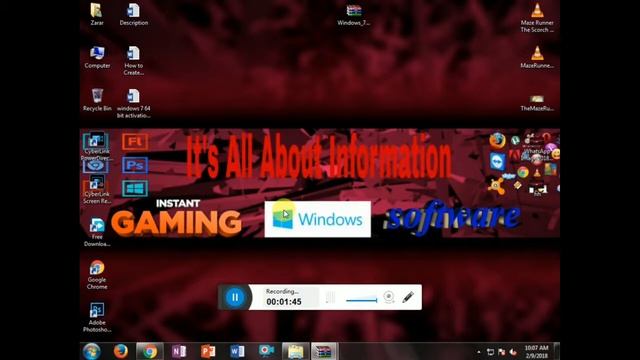Select Google Chrome desktop shortcut
This screenshot has height=360, width=640.
[97, 275]
